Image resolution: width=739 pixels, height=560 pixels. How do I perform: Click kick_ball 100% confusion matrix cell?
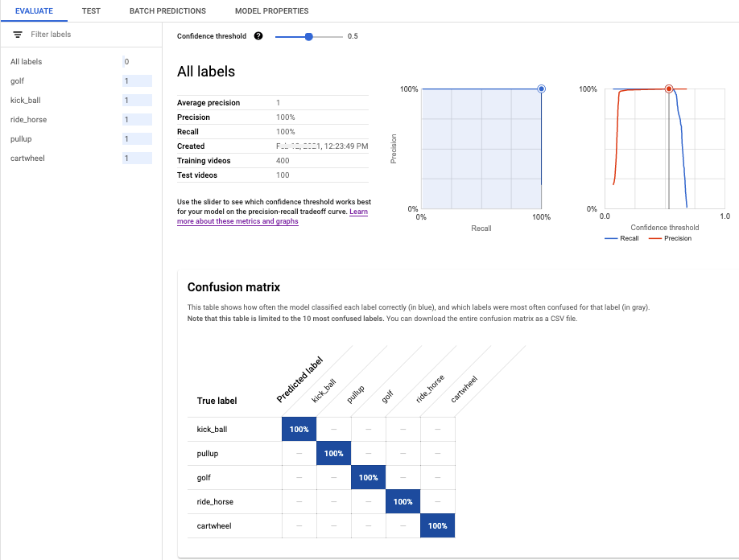pos(299,429)
